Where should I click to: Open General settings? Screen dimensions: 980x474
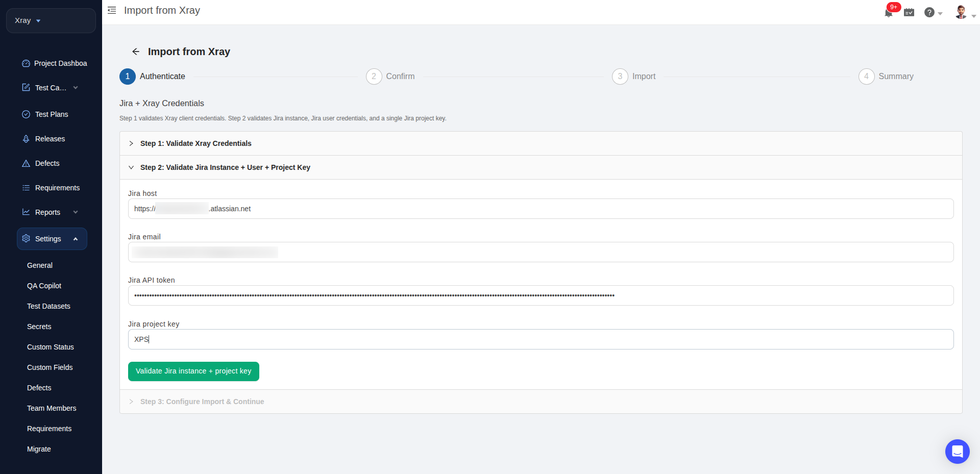click(x=40, y=265)
